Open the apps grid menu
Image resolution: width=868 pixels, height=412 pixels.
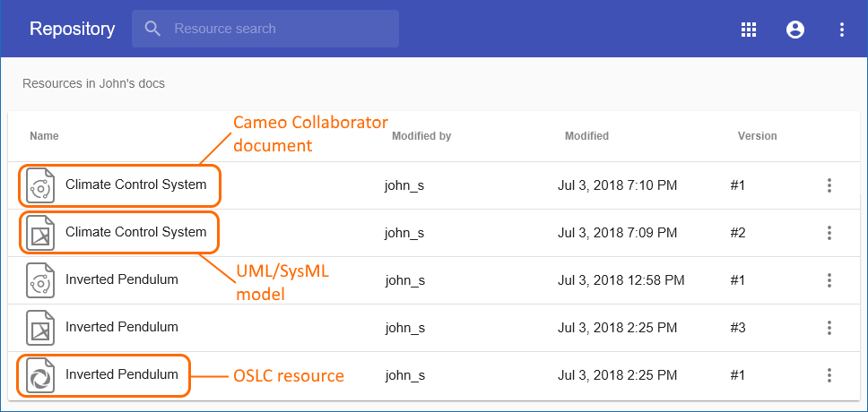click(749, 30)
